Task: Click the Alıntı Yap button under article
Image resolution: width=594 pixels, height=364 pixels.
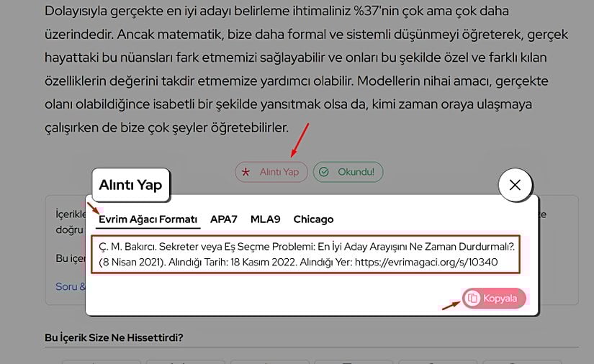Action: [271, 172]
